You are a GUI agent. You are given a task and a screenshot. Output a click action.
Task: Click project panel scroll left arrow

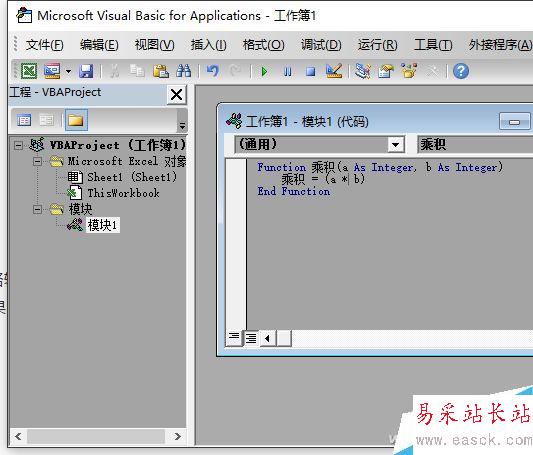click(18, 436)
